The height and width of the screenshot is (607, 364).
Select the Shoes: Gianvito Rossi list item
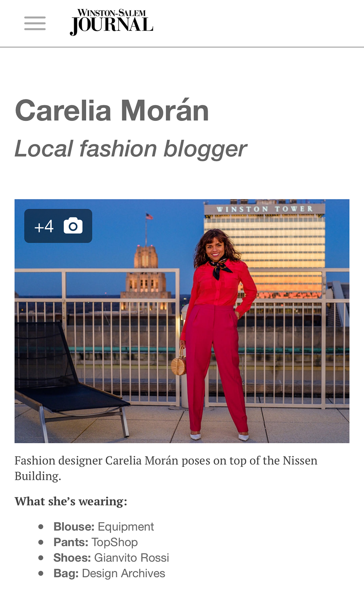coord(111,558)
